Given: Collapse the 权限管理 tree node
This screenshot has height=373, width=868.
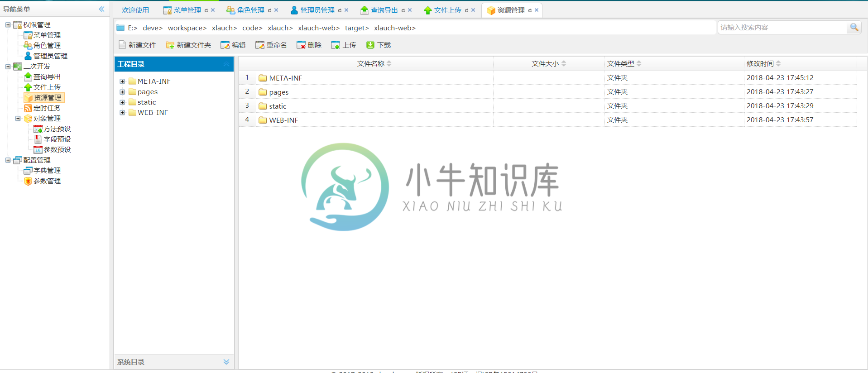Looking at the screenshot, I should click(8, 24).
